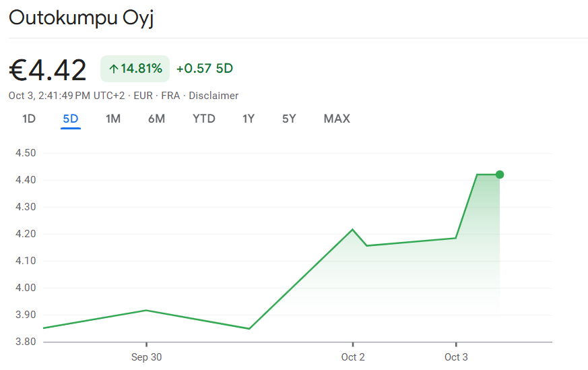This screenshot has width=588, height=370.
Task: Click the Sep 30 axis label
Action: tap(146, 357)
